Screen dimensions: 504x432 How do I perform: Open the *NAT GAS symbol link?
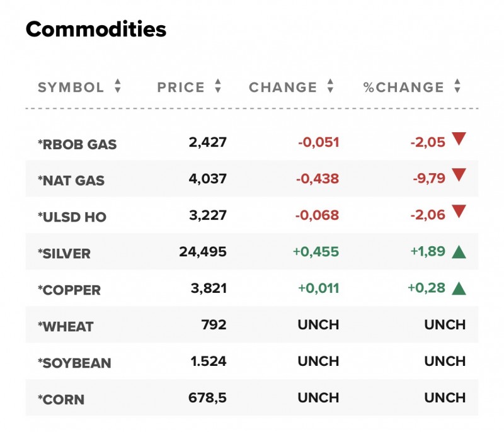(71, 181)
